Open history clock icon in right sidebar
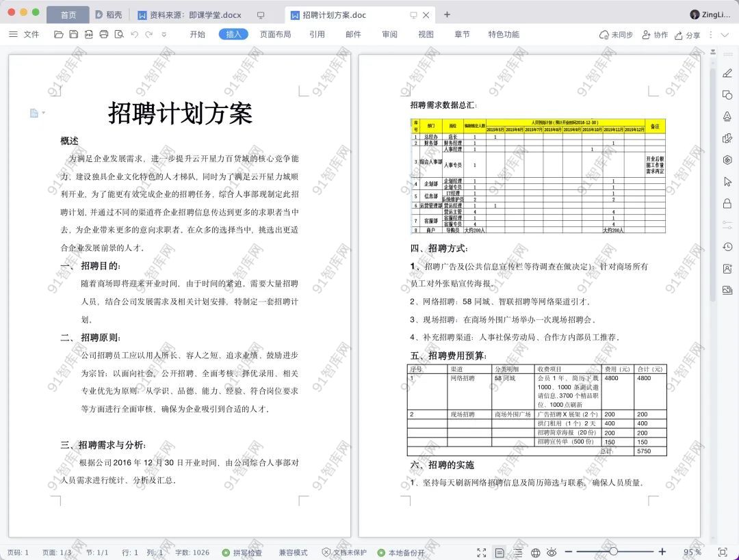The width and height of the screenshot is (739, 560). (x=727, y=247)
